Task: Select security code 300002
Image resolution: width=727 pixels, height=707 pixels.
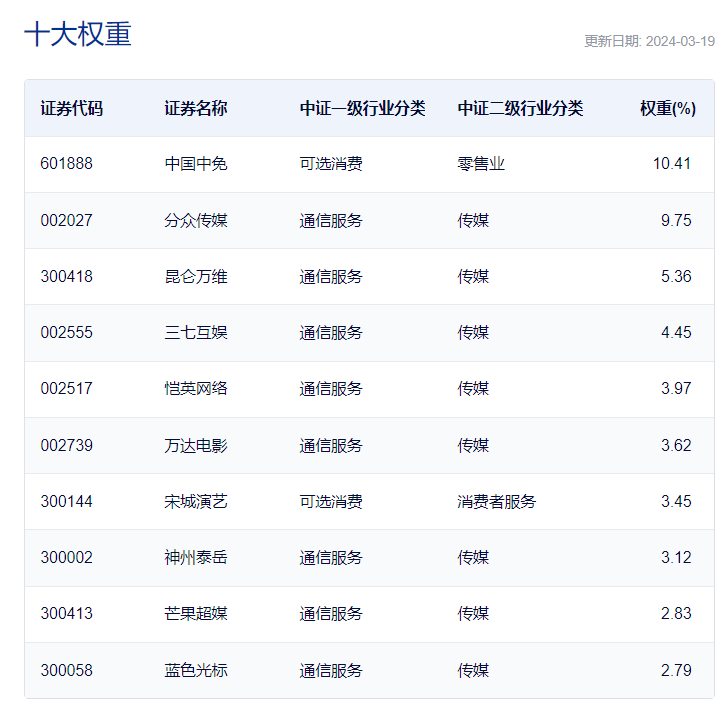Action: (66, 558)
